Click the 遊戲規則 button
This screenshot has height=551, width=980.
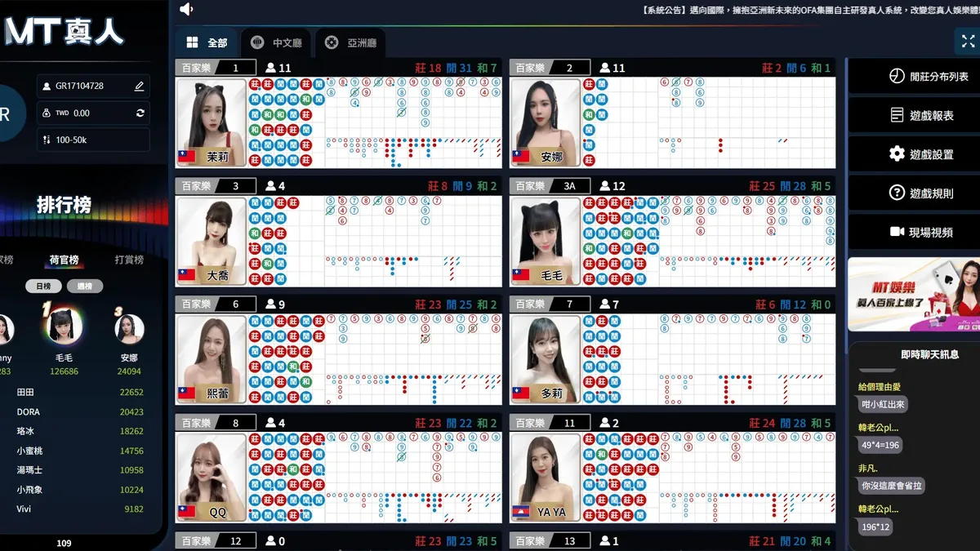click(913, 193)
